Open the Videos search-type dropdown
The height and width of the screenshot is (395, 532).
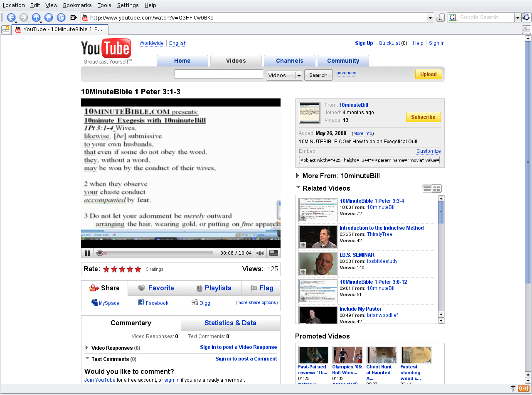[x=284, y=75]
